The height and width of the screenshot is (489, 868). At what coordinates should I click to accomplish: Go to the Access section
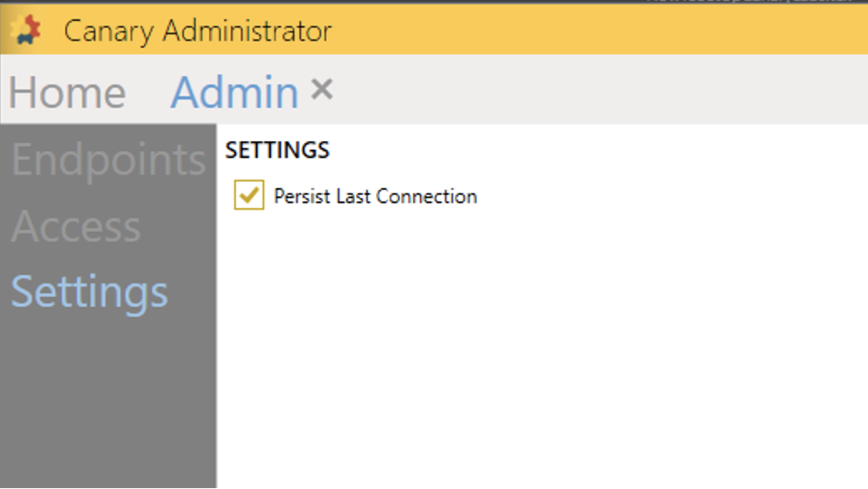click(76, 226)
